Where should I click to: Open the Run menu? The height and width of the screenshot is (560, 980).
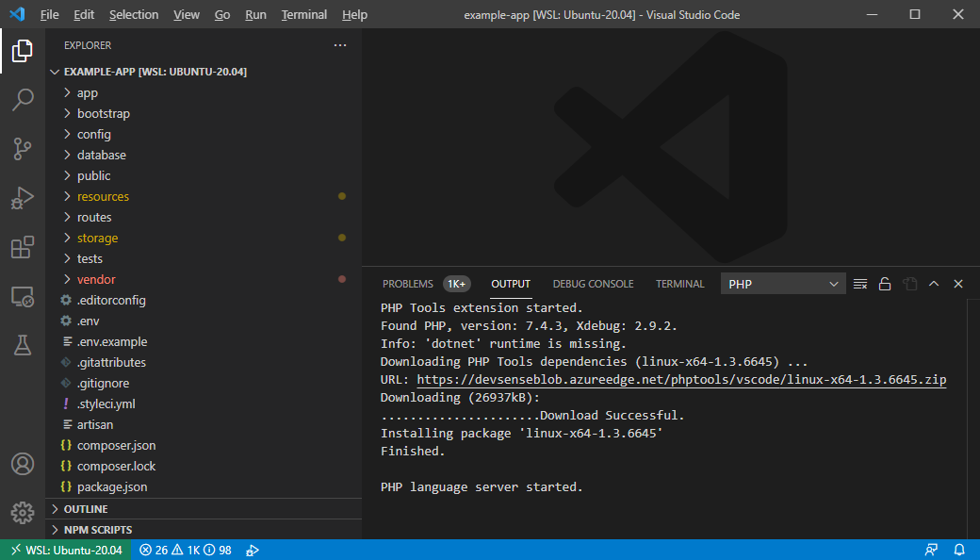[255, 14]
